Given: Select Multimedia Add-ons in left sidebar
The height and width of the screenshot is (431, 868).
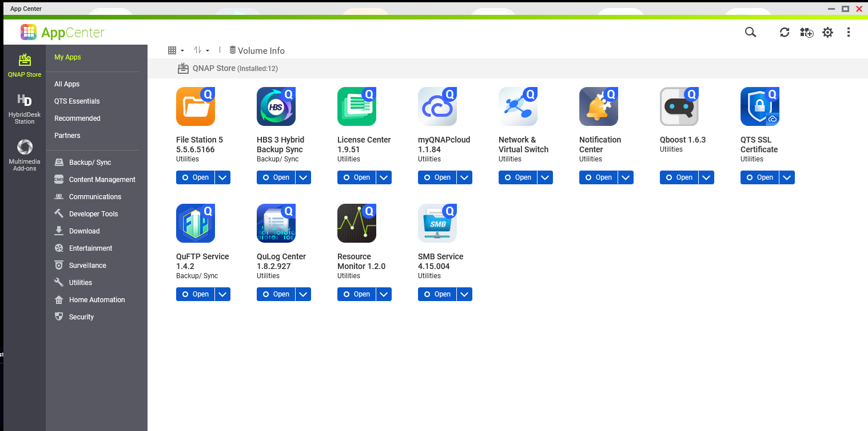Looking at the screenshot, I should (x=25, y=155).
